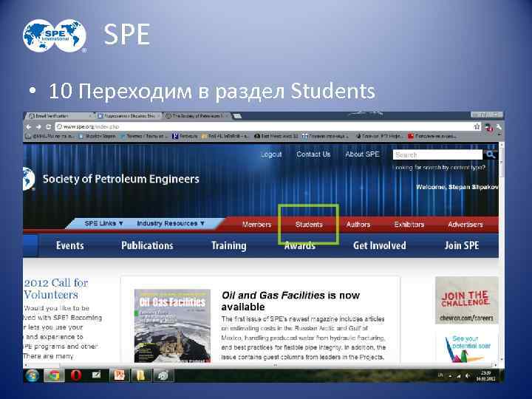Open the Windows Start orb

[33, 375]
